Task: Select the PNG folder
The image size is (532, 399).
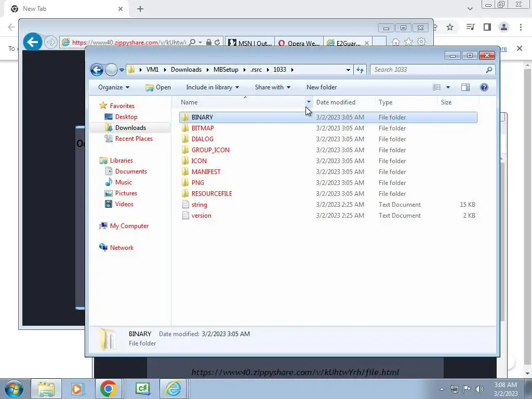Action: pyautogui.click(x=328, y=182)
